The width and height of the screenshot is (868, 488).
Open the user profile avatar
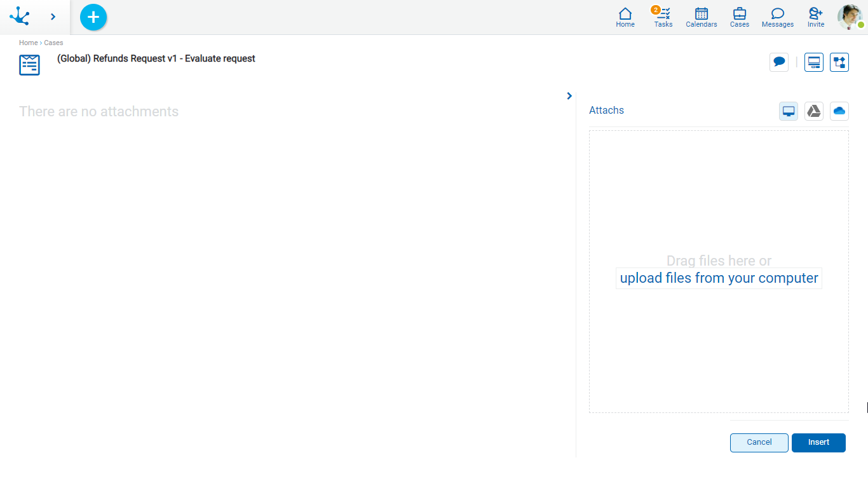[850, 17]
